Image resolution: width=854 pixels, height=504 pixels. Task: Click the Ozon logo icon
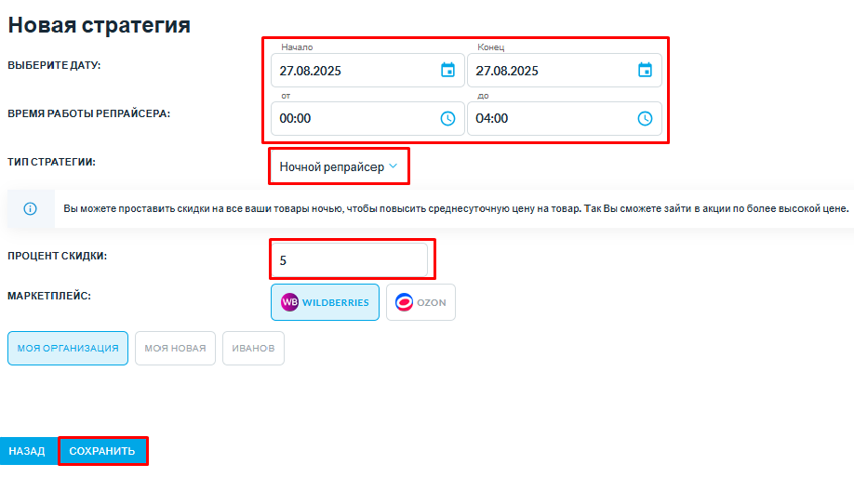click(x=404, y=302)
